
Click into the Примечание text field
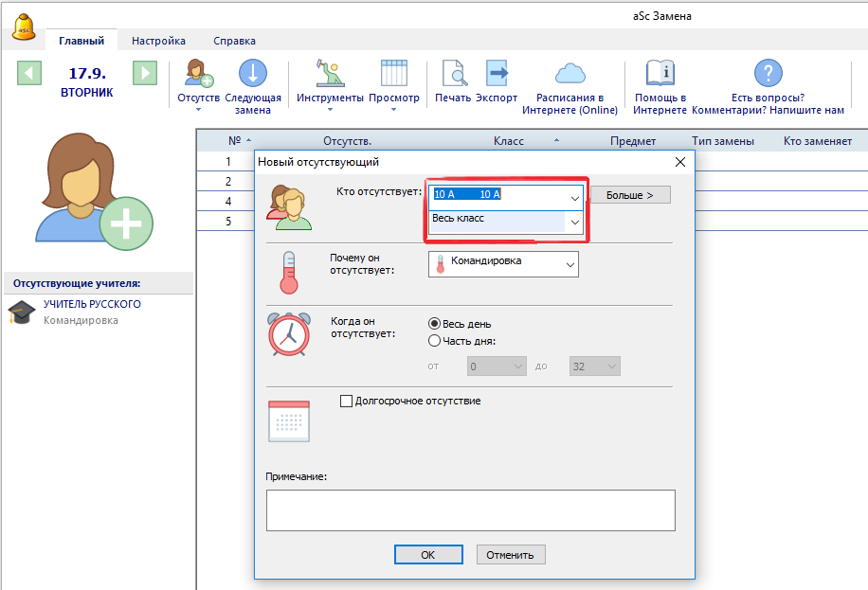pyautogui.click(x=470, y=510)
